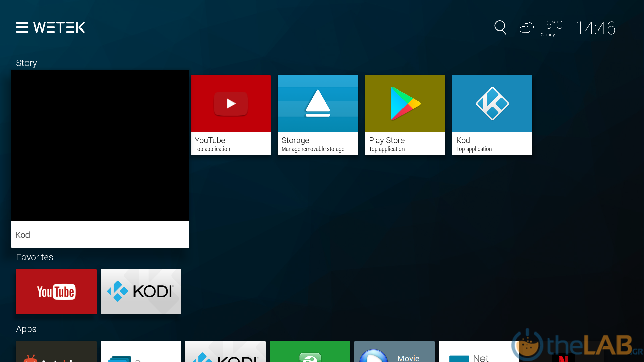Open the Net app tile in Apps
The image size is (644, 362).
click(x=478, y=352)
